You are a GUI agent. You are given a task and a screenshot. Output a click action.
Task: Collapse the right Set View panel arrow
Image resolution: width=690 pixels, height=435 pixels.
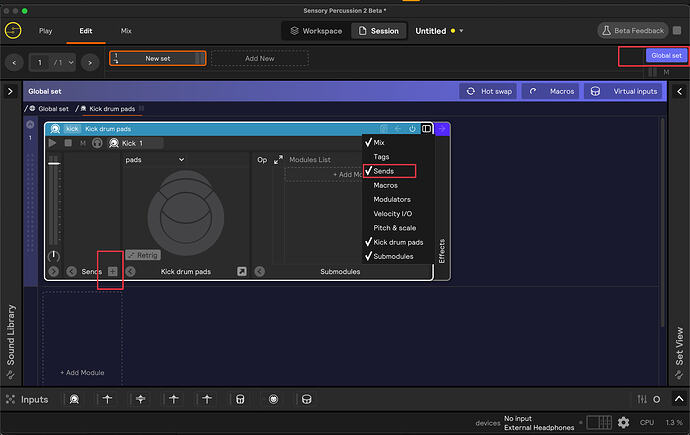pos(679,91)
